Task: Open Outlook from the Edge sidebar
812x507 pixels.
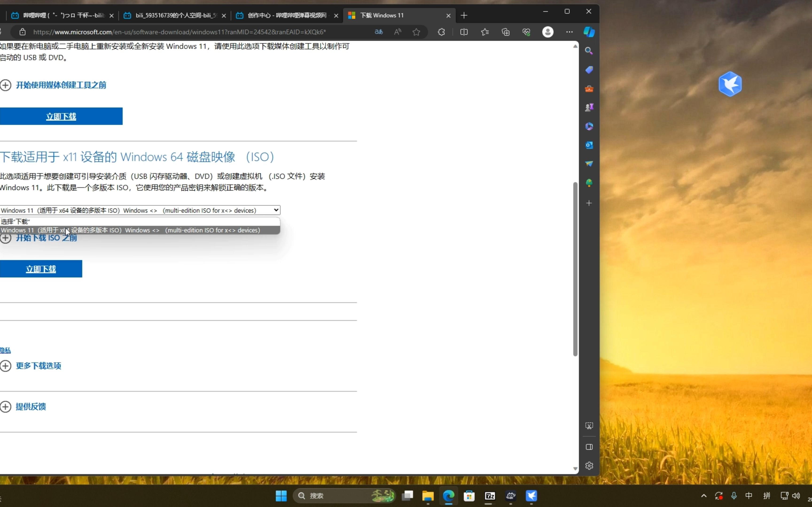Action: (x=589, y=145)
